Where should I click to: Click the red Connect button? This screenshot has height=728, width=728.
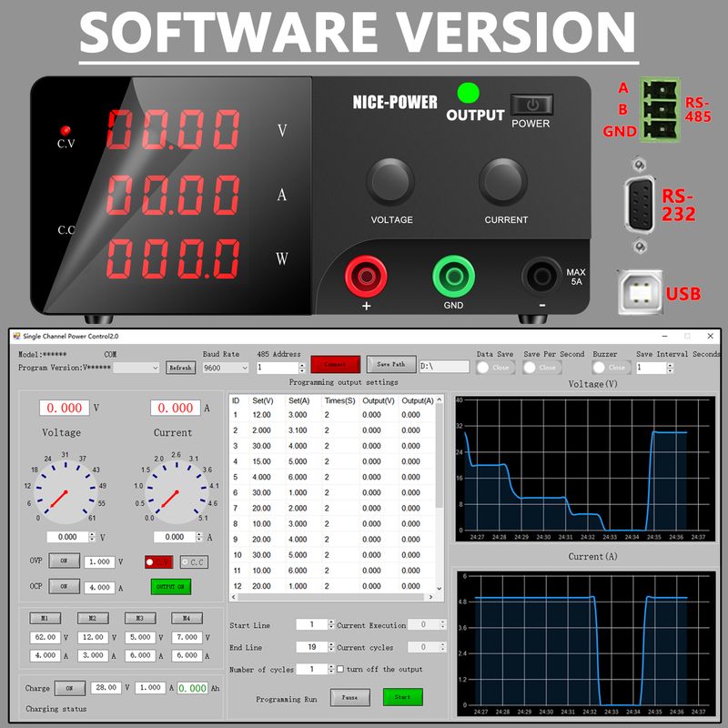point(335,364)
